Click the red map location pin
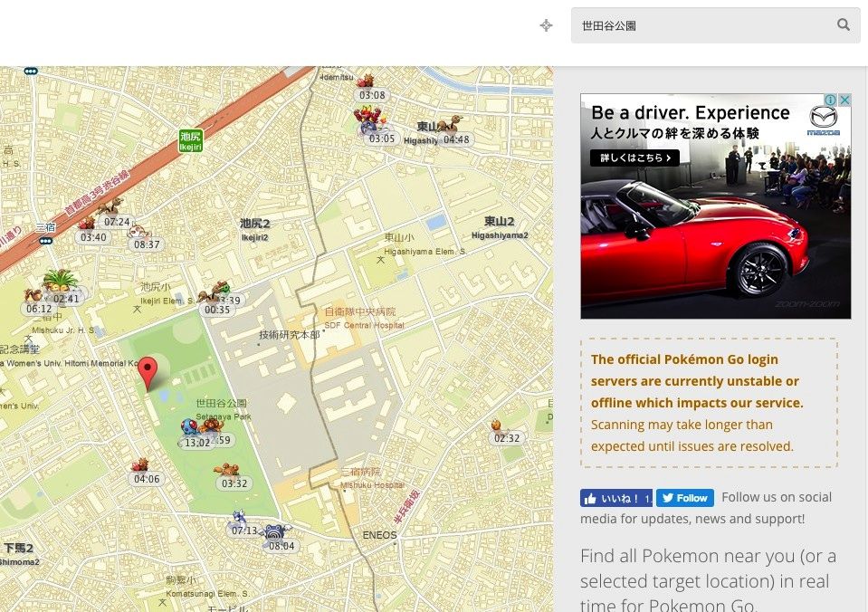The image size is (868, 612). [148, 374]
